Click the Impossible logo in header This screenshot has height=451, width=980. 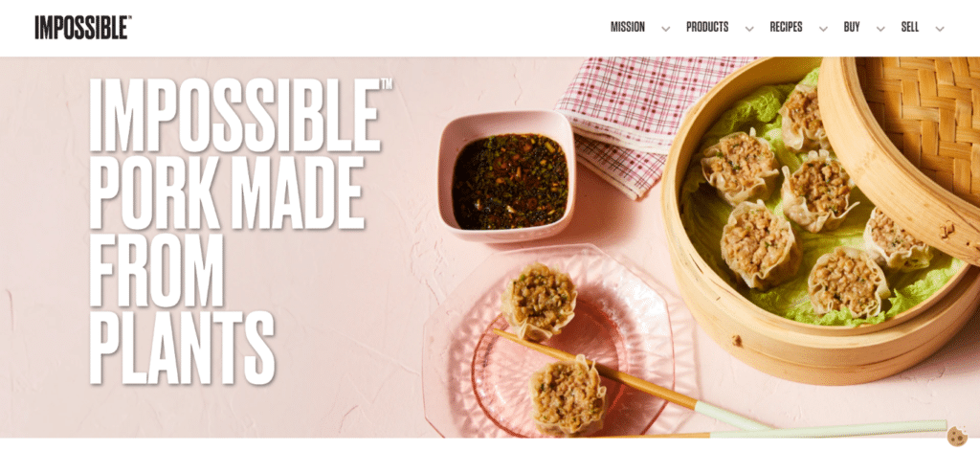[x=83, y=28]
